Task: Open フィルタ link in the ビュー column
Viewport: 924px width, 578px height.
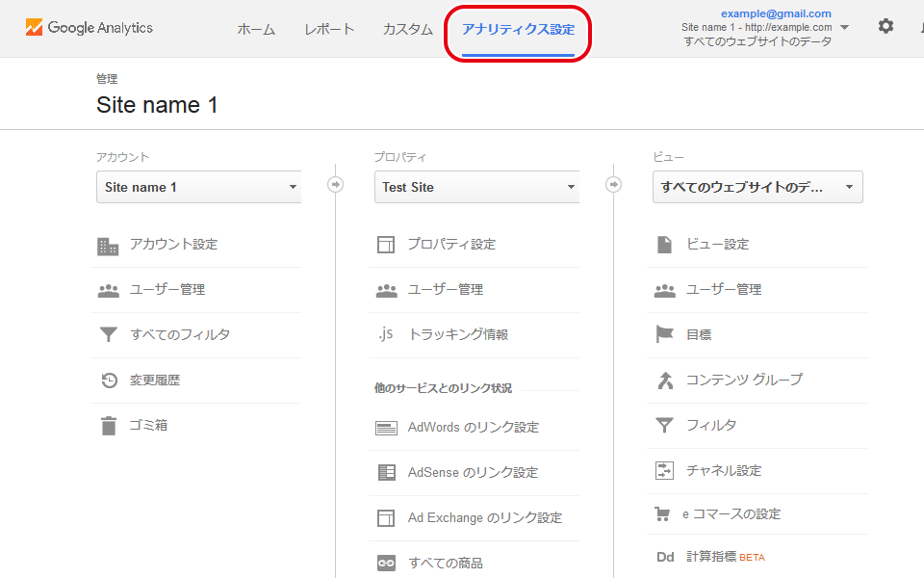Action: click(x=711, y=425)
